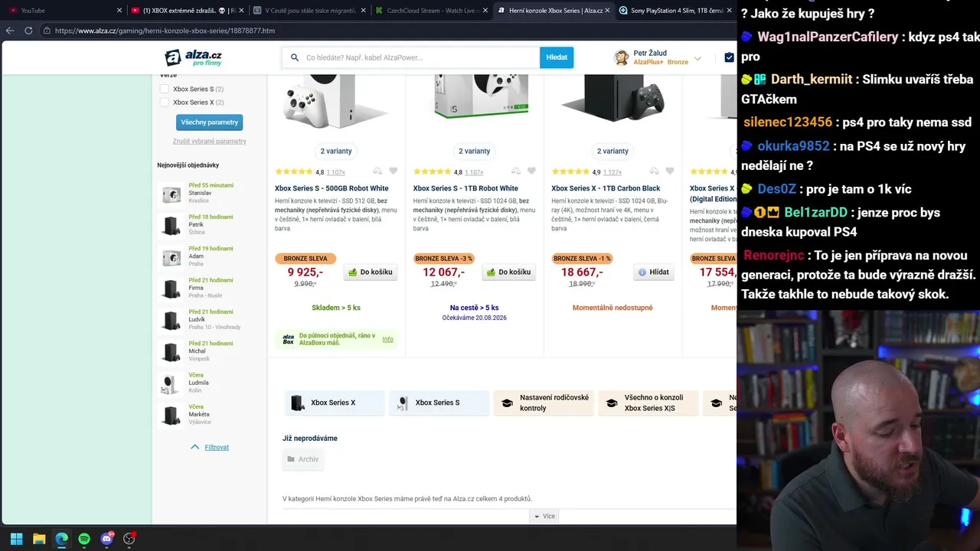
Task: Open Xbox Series S - 500GB Robot White title
Action: (332, 188)
